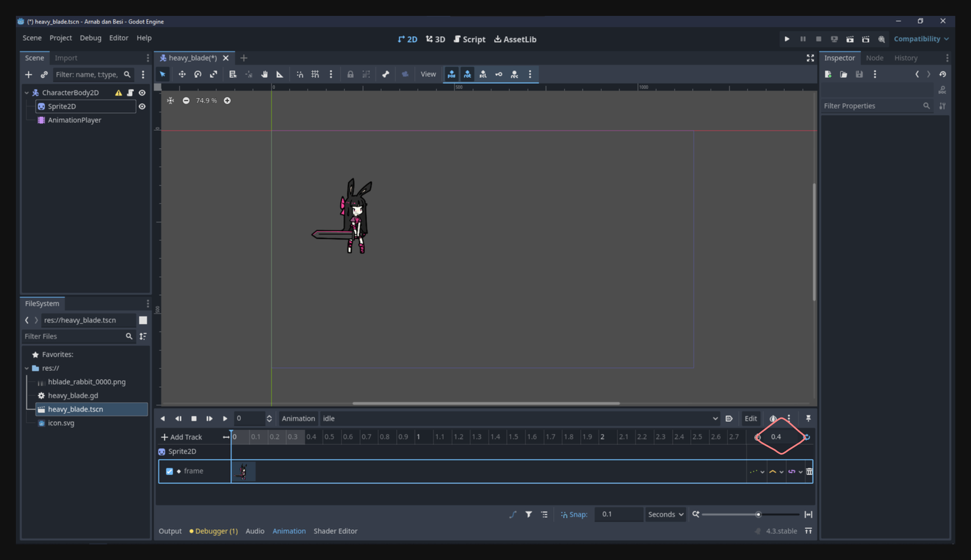971x560 pixels.
Task: Toggle position key mask (pos)
Action: pos(451,74)
